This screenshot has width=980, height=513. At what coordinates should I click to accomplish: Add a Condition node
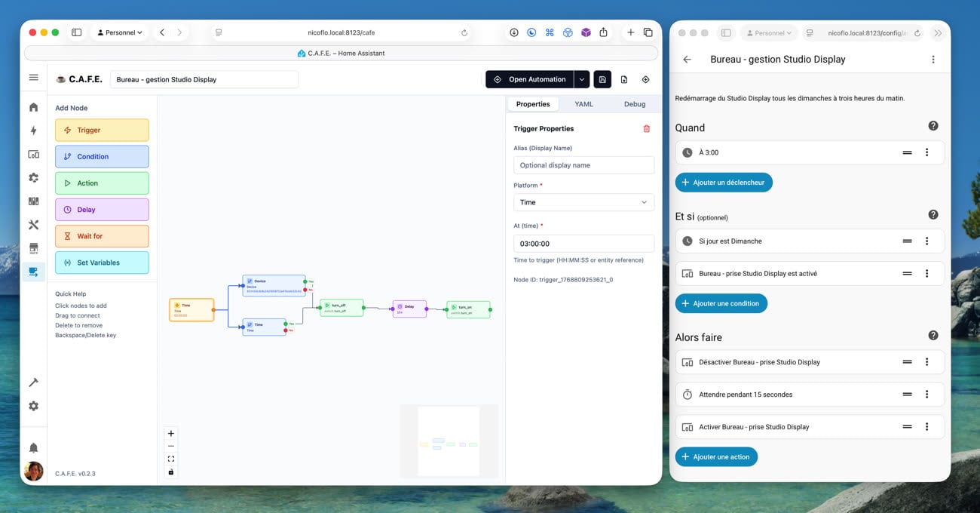click(102, 157)
